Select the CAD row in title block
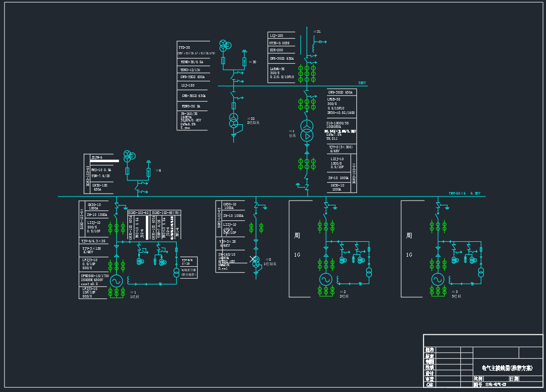The image size is (546, 392). (430, 385)
